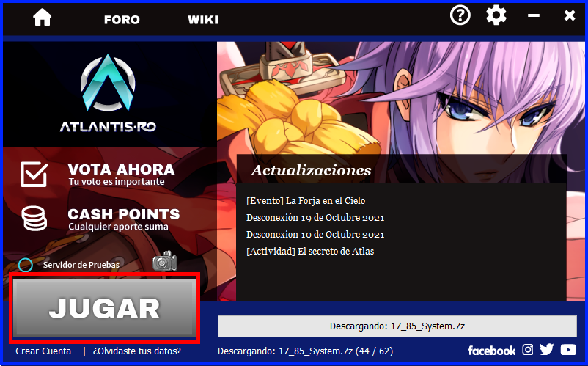This screenshot has width=588, height=366.
Task: Open the Instagram icon
Action: [x=528, y=350]
